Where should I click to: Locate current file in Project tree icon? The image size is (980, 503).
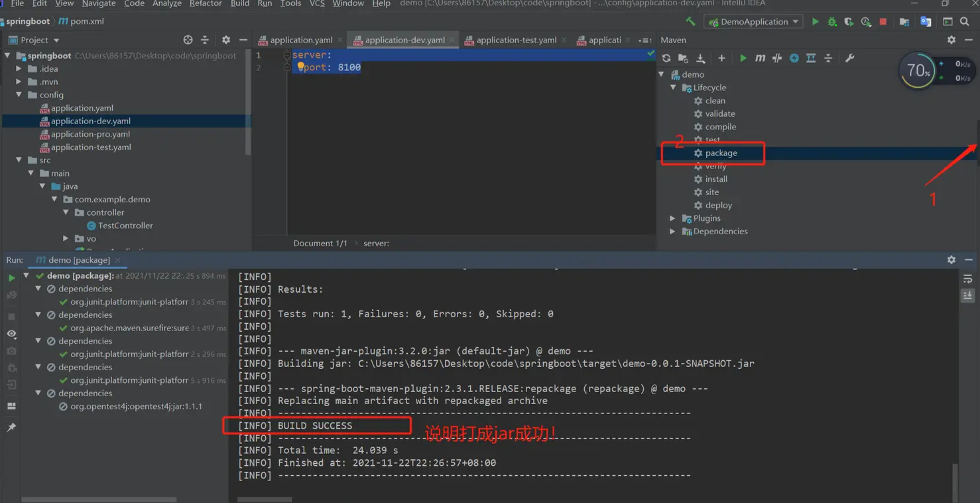[188, 40]
